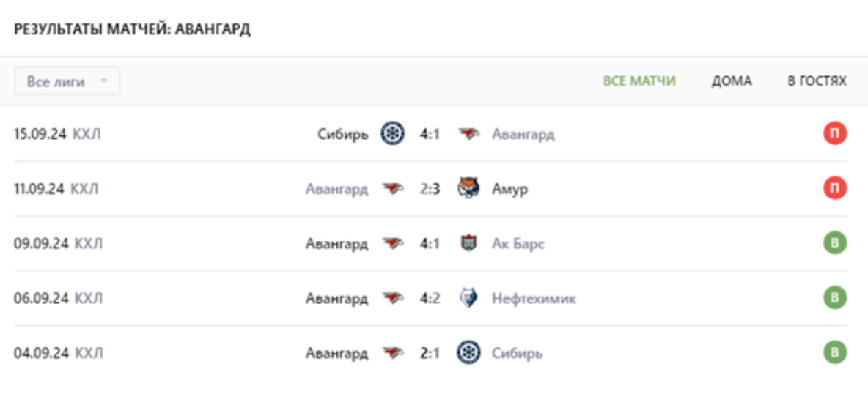Image resolution: width=868 pixels, height=394 pixels.
Task: Click КХЛ league link for 11.09.24
Action: click(86, 189)
